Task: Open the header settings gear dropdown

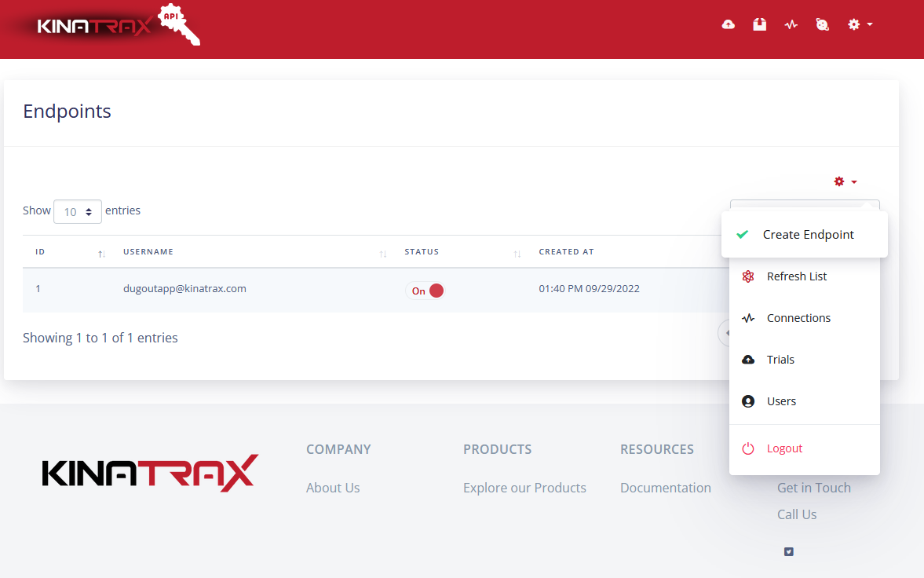Action: point(860,24)
